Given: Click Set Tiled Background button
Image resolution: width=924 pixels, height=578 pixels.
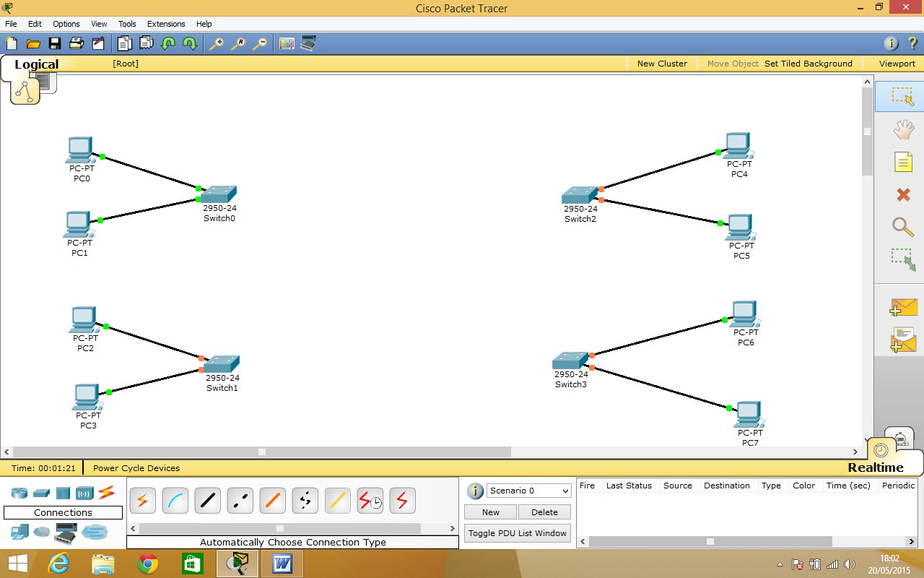Looking at the screenshot, I should coord(808,64).
